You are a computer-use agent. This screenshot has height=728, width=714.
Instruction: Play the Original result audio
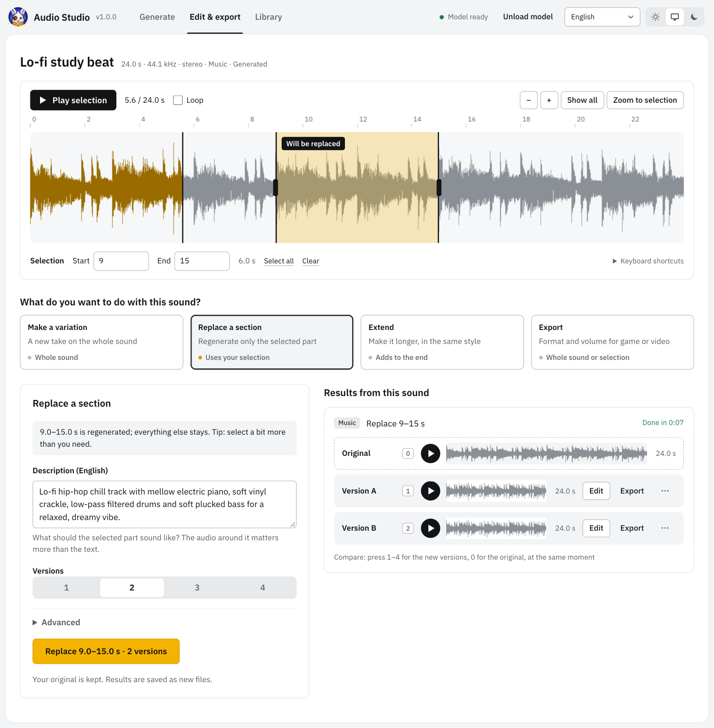coord(430,453)
